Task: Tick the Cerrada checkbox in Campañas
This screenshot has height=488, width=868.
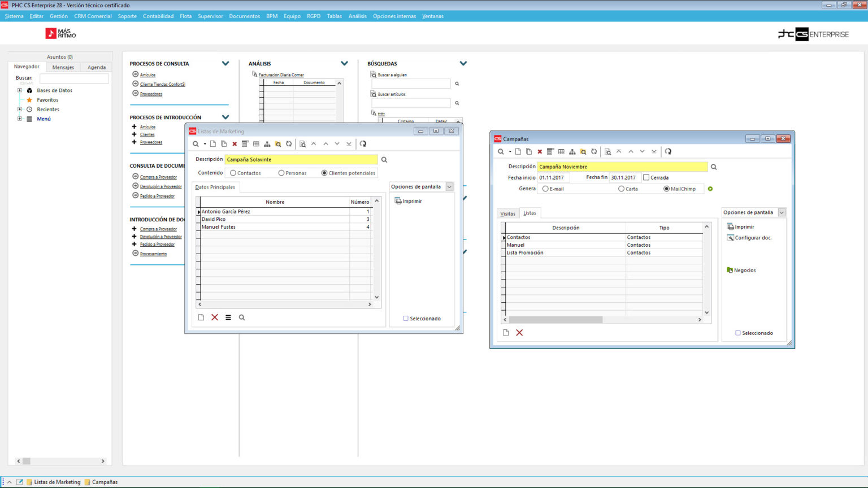Action: [x=646, y=177]
